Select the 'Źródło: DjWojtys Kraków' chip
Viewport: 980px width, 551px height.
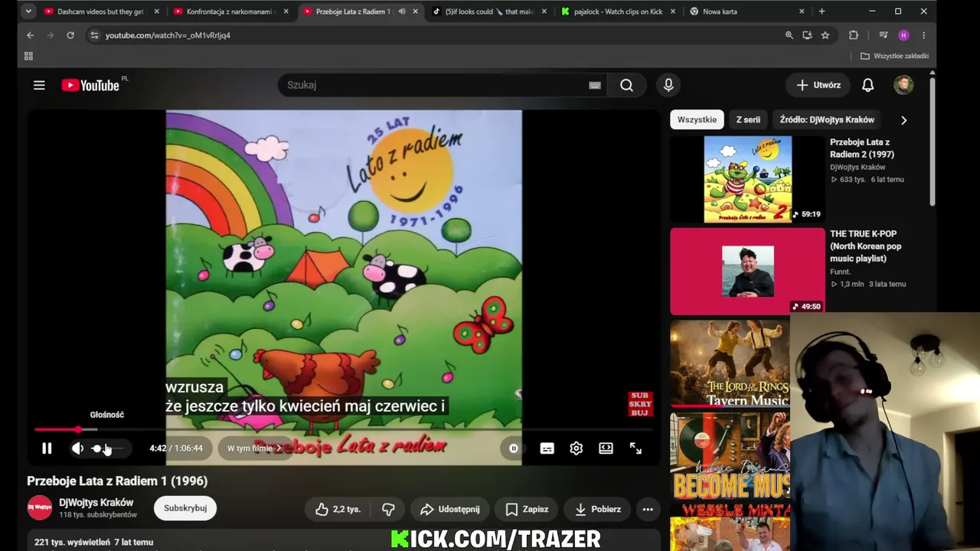(827, 119)
